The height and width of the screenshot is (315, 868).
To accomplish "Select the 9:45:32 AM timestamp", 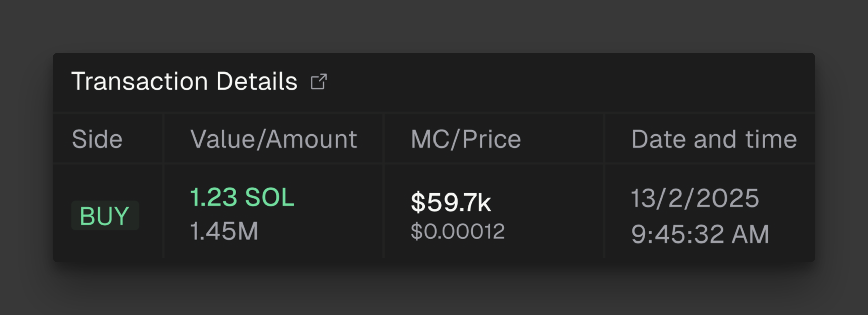I will [700, 234].
